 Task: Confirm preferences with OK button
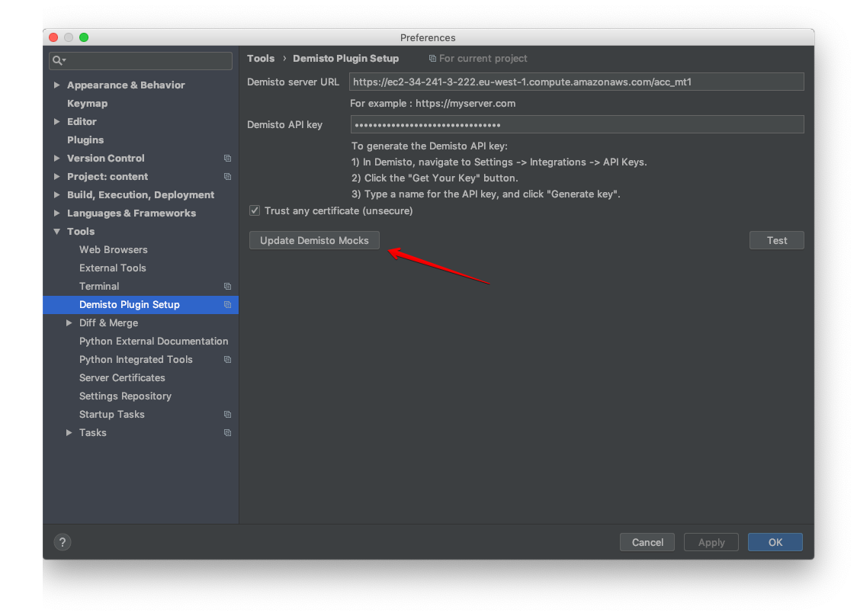775,542
